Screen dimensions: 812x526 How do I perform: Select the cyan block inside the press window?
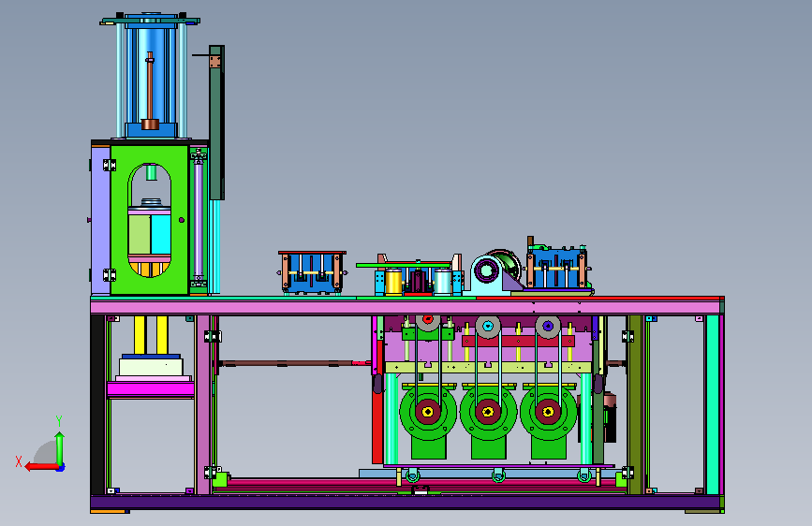pos(160,234)
